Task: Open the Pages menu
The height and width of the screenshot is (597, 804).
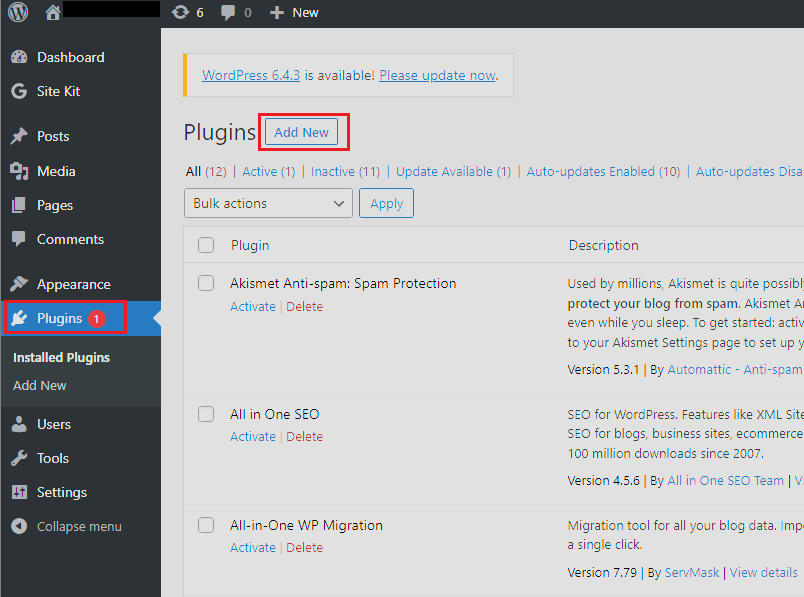Action: (x=55, y=206)
